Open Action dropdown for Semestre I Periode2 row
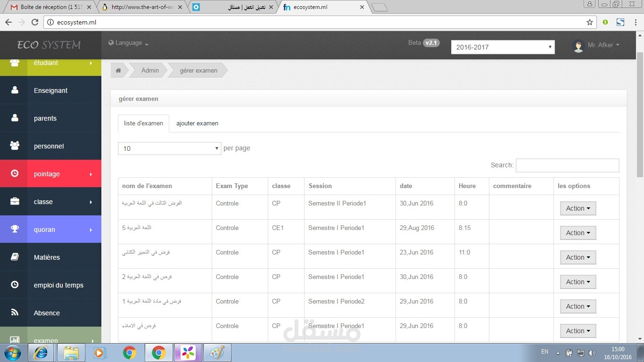644x362 pixels. (x=578, y=306)
